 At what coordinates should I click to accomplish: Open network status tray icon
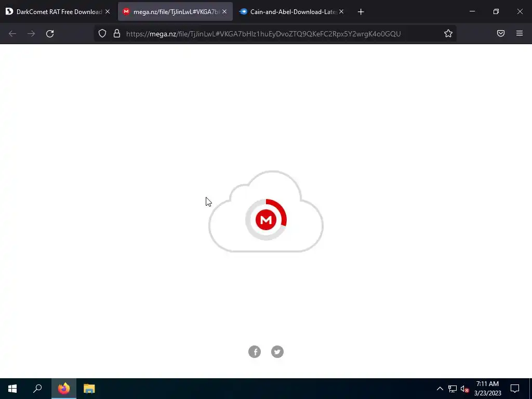(453, 389)
